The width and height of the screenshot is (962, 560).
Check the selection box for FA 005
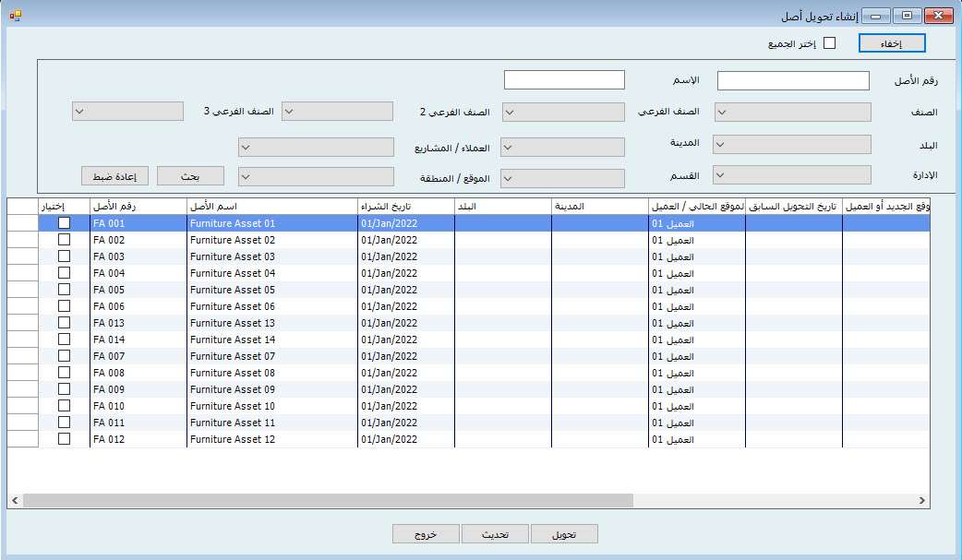coord(64,290)
